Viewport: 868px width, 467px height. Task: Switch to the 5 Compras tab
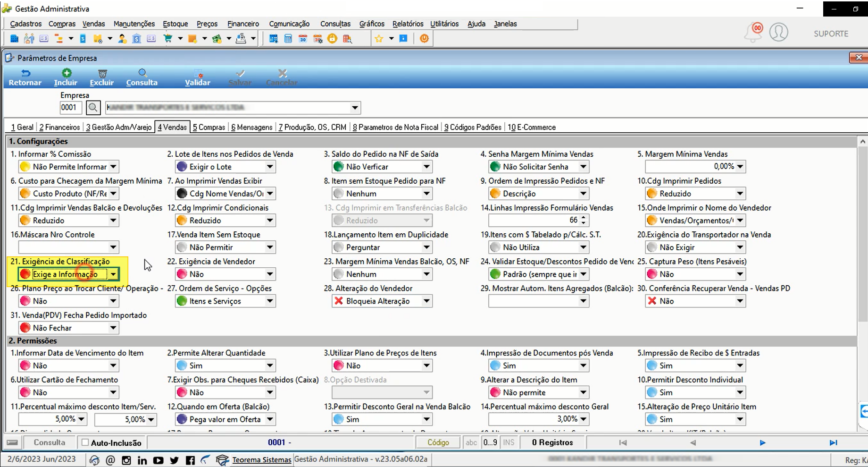click(209, 127)
